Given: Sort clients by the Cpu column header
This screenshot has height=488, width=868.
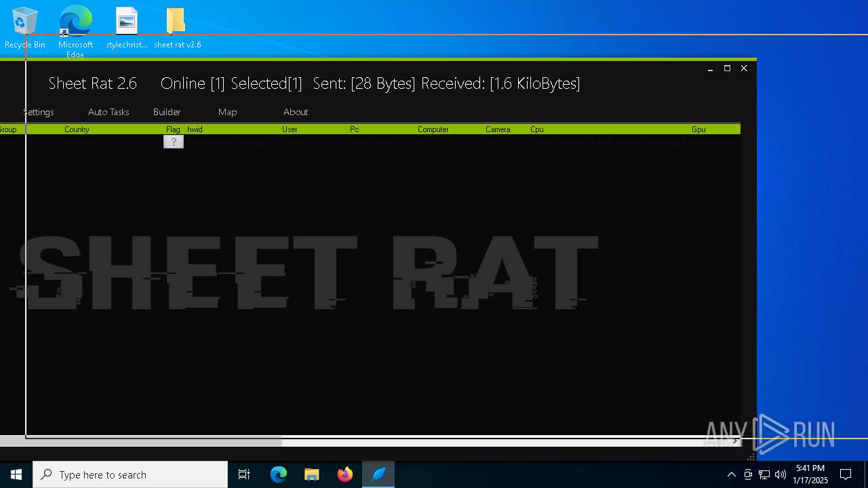Looking at the screenshot, I should click(536, 129).
